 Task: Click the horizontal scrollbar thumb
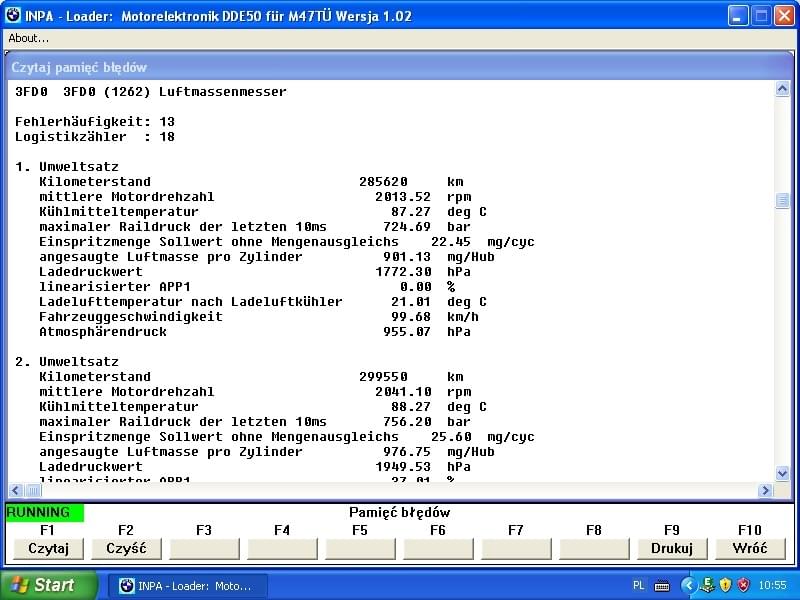click(x=32, y=490)
